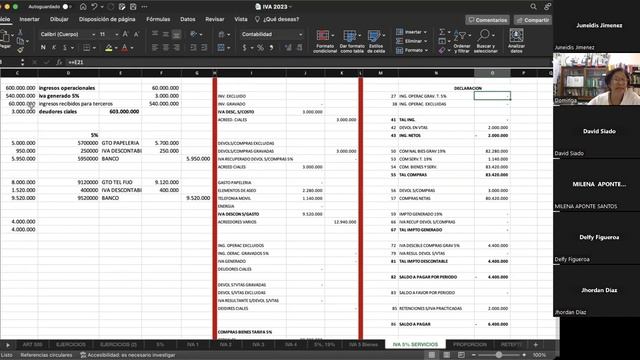This screenshot has height=360, width=640.
Task: Click the Compartir button
Action: [533, 20]
